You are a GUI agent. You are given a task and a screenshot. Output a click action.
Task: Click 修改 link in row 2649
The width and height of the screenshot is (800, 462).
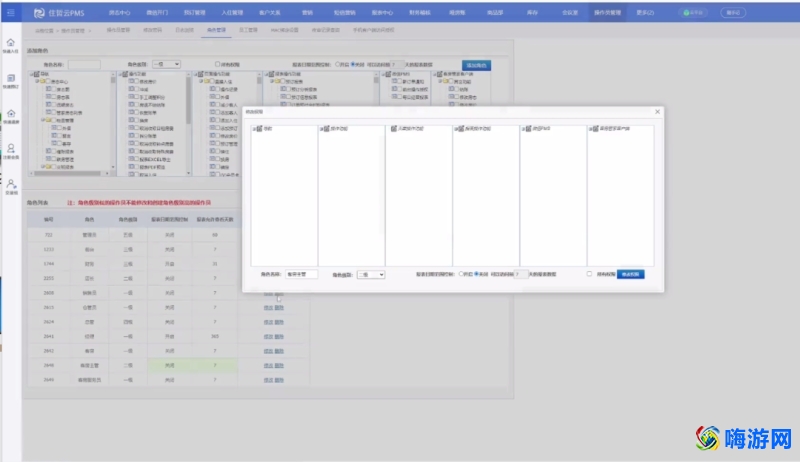coord(268,380)
